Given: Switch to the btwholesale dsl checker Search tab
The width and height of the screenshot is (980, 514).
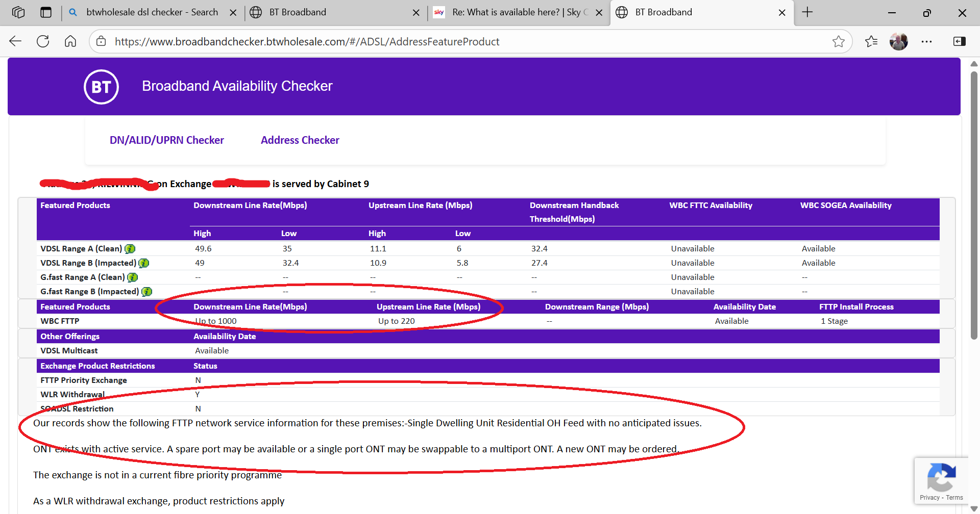Looking at the screenshot, I should coord(152,12).
